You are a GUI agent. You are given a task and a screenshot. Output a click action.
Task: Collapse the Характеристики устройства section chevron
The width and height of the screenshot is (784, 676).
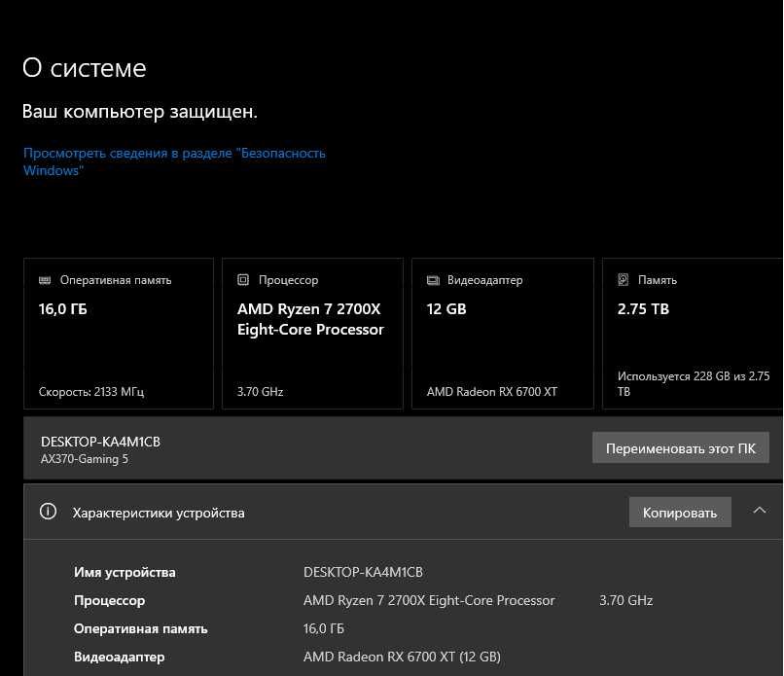click(x=760, y=511)
